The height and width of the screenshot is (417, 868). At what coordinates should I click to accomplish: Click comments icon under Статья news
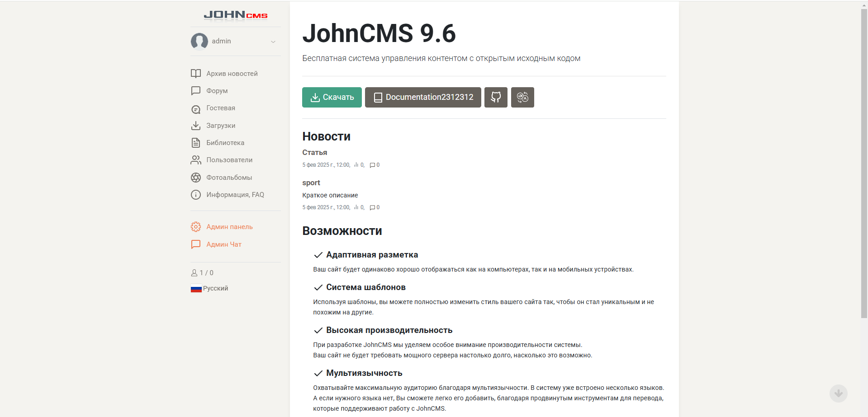pyautogui.click(x=372, y=165)
